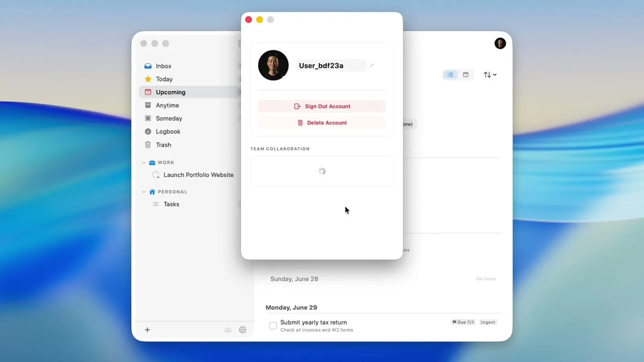Click the Today star icon
The image size is (644, 362).
click(x=148, y=79)
